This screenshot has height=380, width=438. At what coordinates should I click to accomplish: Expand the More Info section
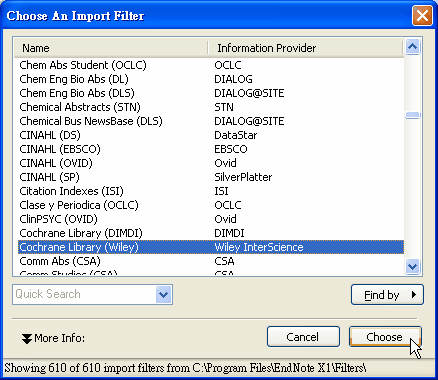pos(53,338)
